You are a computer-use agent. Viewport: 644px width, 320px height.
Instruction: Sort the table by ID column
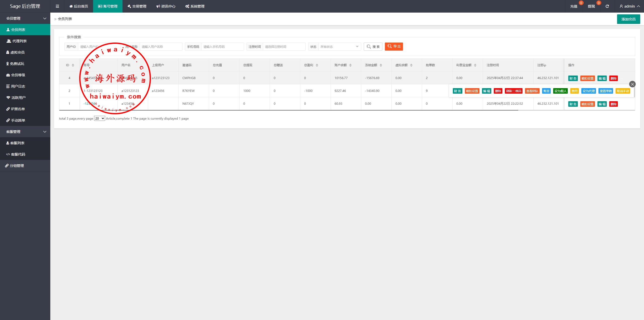(73, 65)
